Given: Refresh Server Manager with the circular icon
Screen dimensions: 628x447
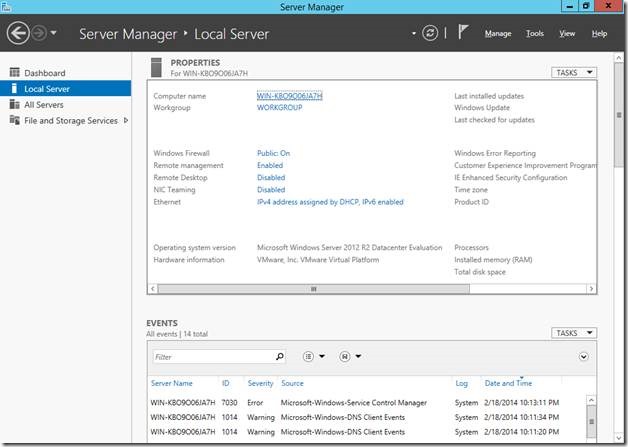Looking at the screenshot, I should tap(430, 33).
